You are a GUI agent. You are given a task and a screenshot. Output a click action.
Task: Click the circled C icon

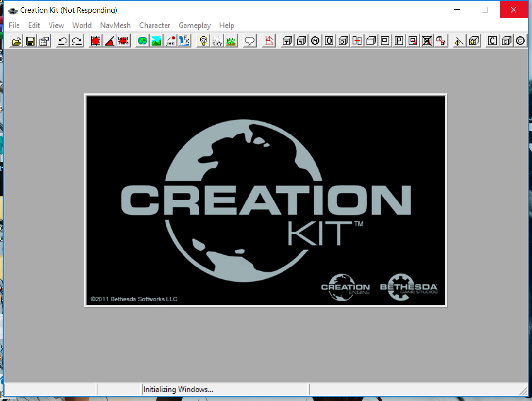[520, 41]
